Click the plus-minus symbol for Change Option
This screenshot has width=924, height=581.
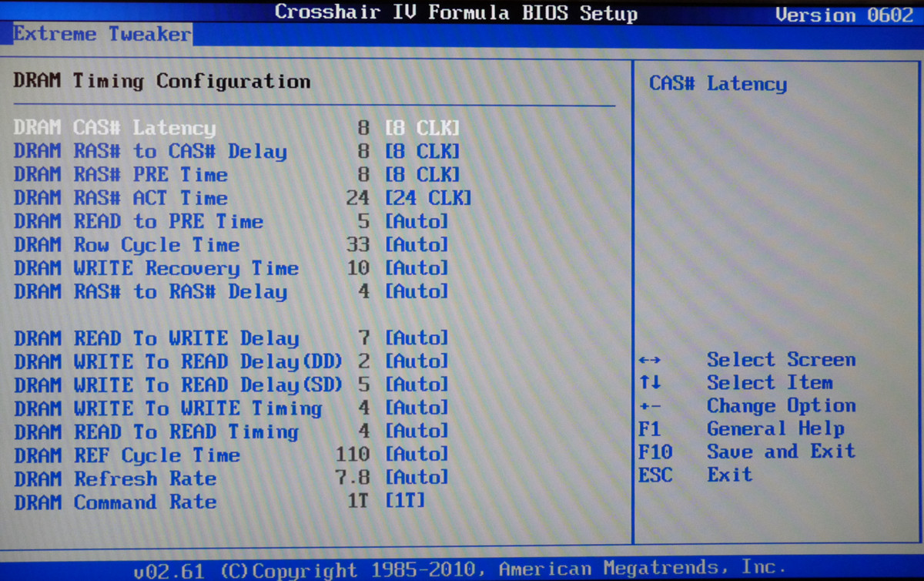click(650, 406)
